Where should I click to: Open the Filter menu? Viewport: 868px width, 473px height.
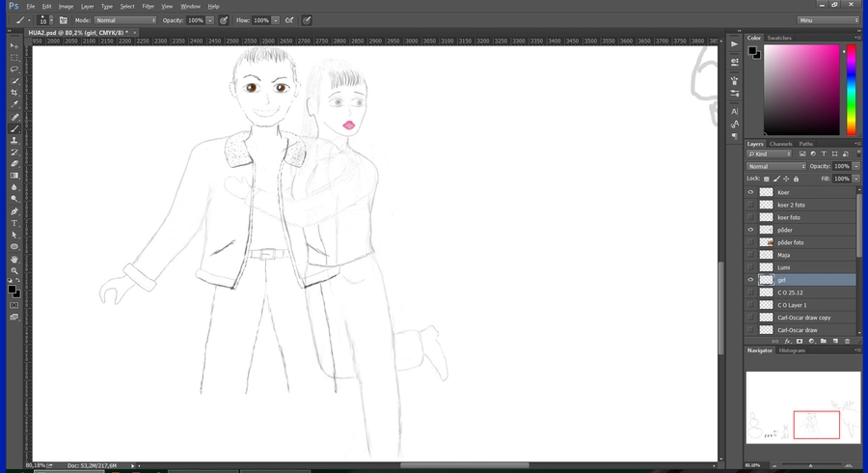tap(148, 7)
